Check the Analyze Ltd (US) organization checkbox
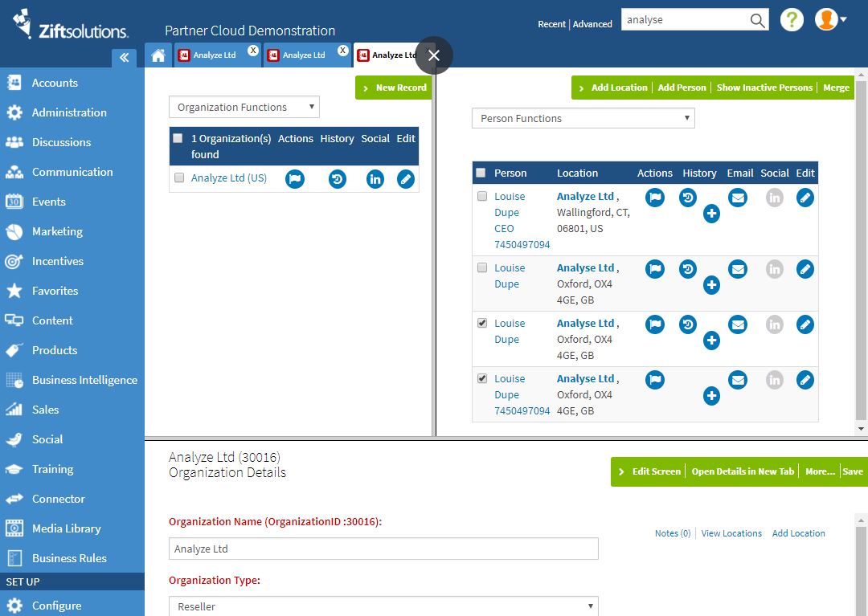The width and height of the screenshot is (868, 616). [x=178, y=177]
